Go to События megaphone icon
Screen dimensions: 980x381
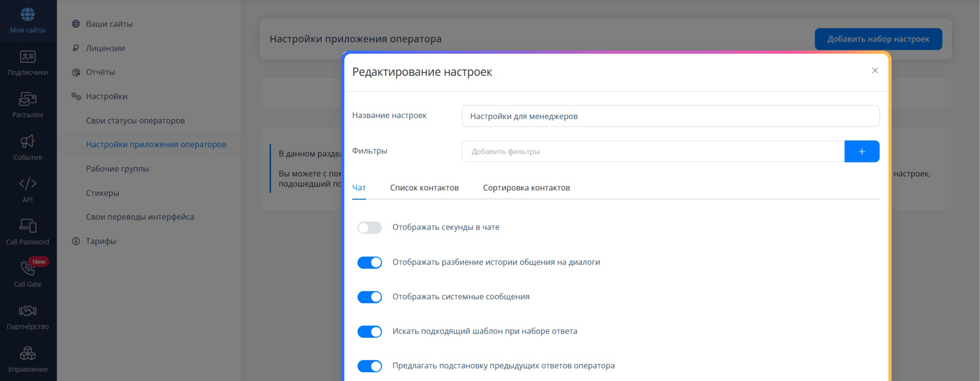[x=28, y=142]
